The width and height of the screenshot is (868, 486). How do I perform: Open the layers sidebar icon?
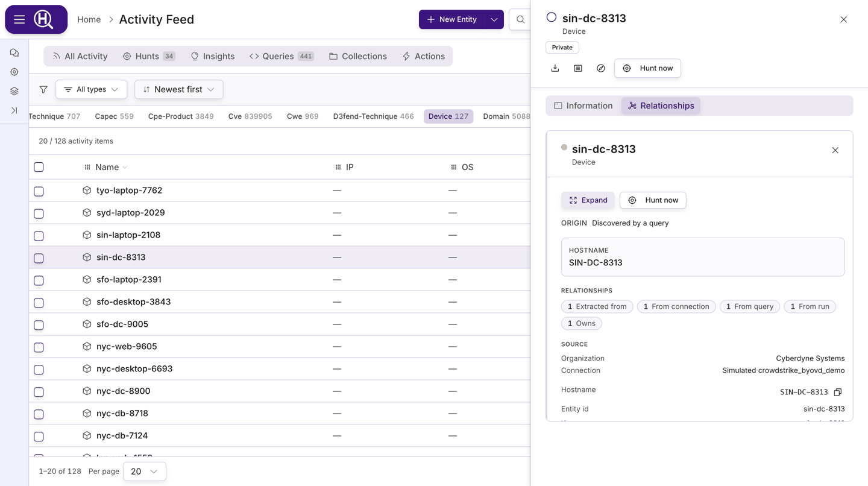click(x=14, y=91)
